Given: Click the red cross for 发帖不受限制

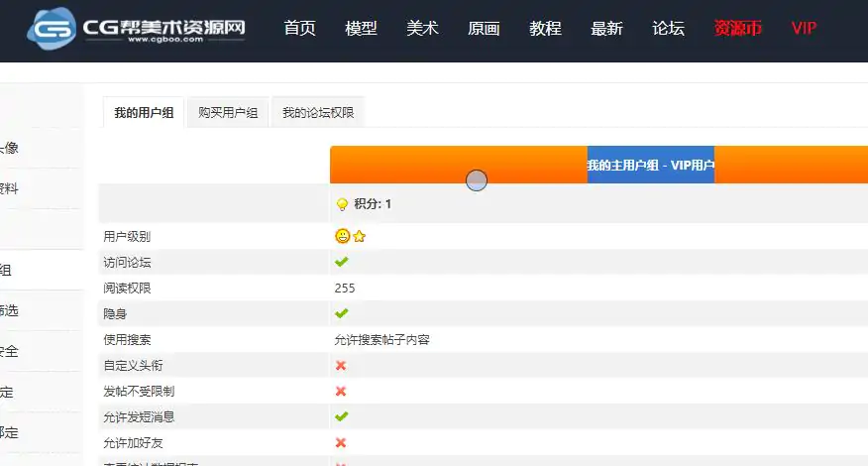Looking at the screenshot, I should click(x=341, y=392).
